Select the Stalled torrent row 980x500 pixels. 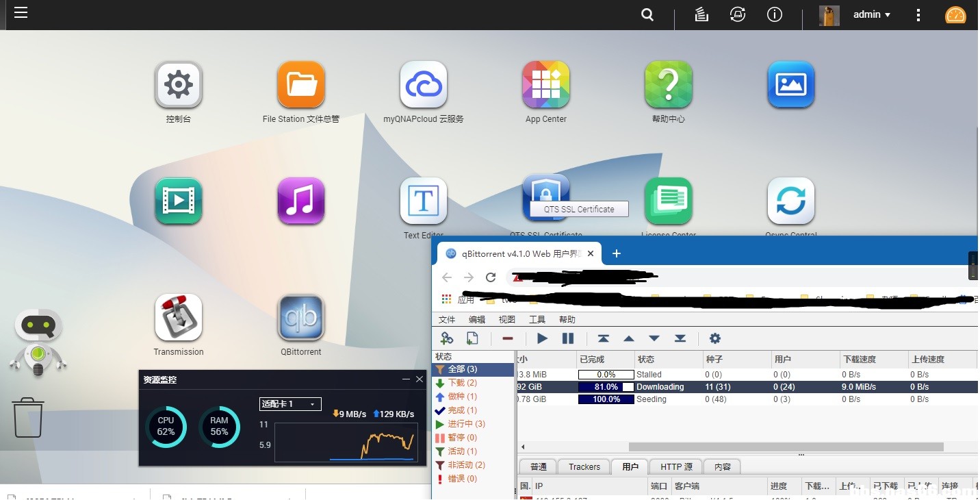[x=747, y=375]
